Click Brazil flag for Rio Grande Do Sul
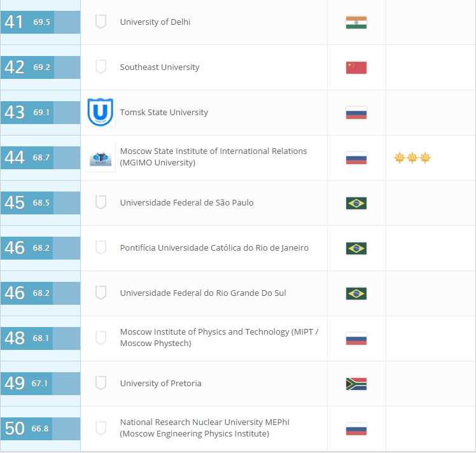The image size is (476, 453). [356, 294]
